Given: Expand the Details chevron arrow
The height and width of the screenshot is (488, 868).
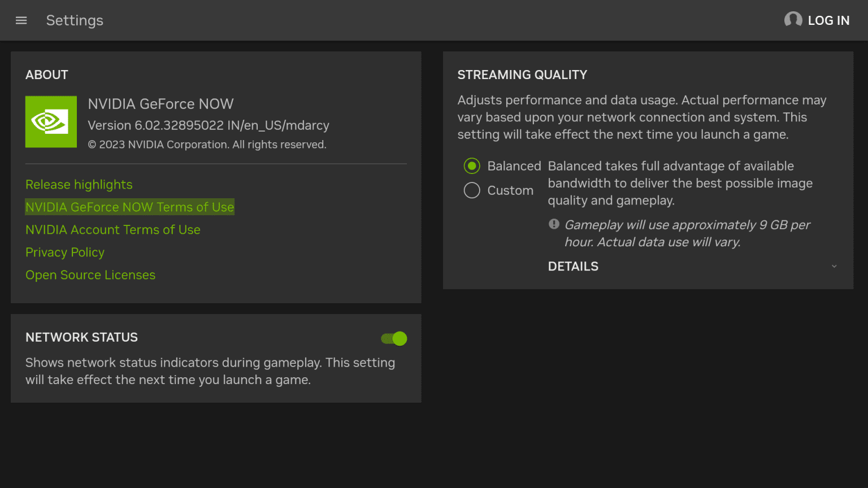Looking at the screenshot, I should coord(834,267).
